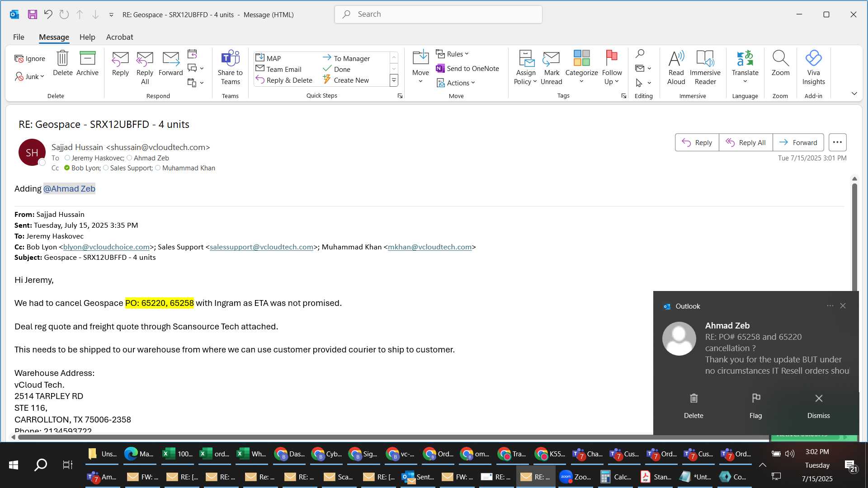Image resolution: width=868 pixels, height=488 pixels.
Task: Delete this message using ribbon Delete
Action: pos(62,63)
